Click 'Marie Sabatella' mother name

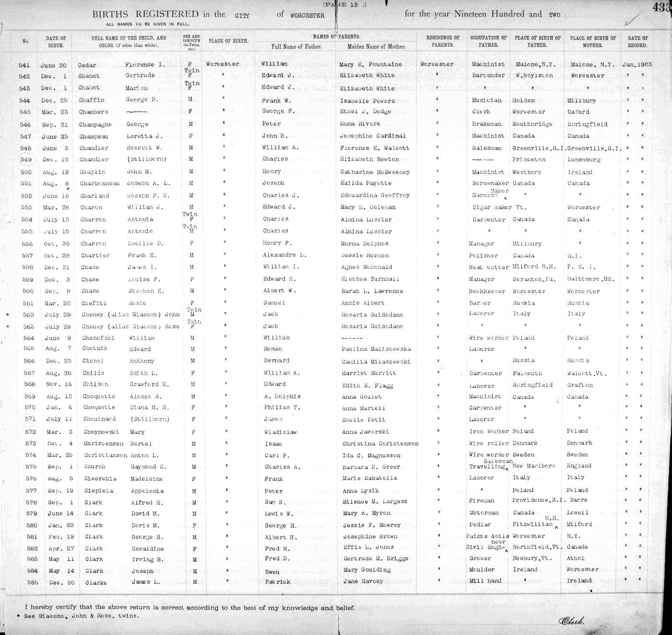(x=370, y=478)
